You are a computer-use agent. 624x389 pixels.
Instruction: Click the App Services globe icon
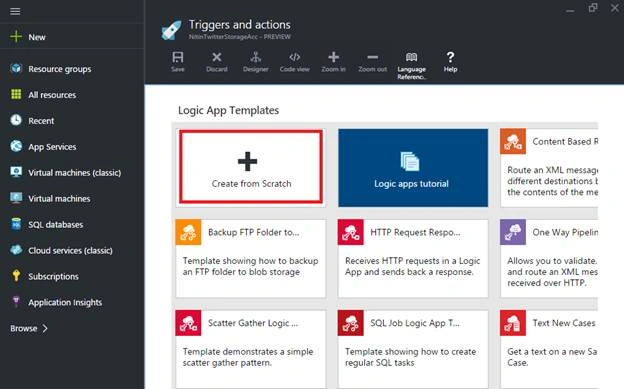(16, 146)
